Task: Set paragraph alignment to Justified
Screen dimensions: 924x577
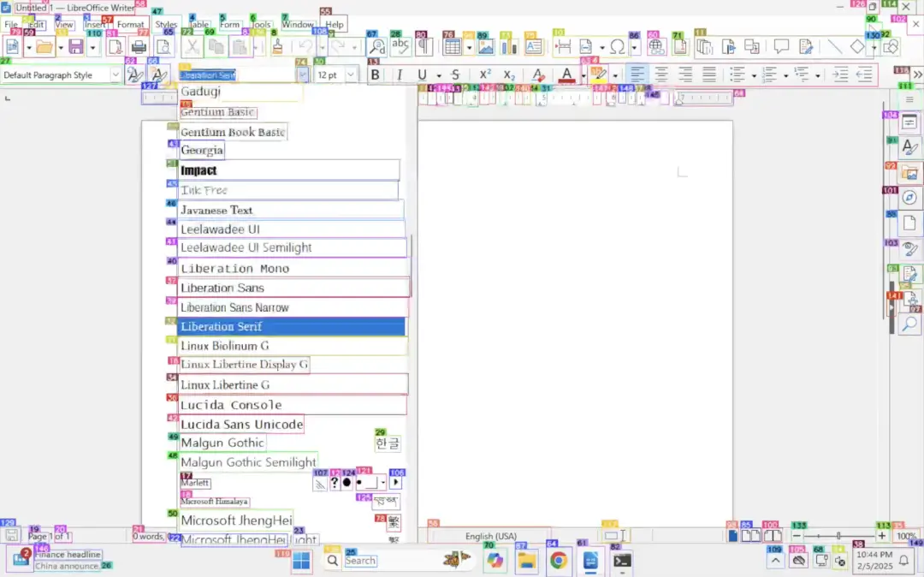Action: click(709, 74)
